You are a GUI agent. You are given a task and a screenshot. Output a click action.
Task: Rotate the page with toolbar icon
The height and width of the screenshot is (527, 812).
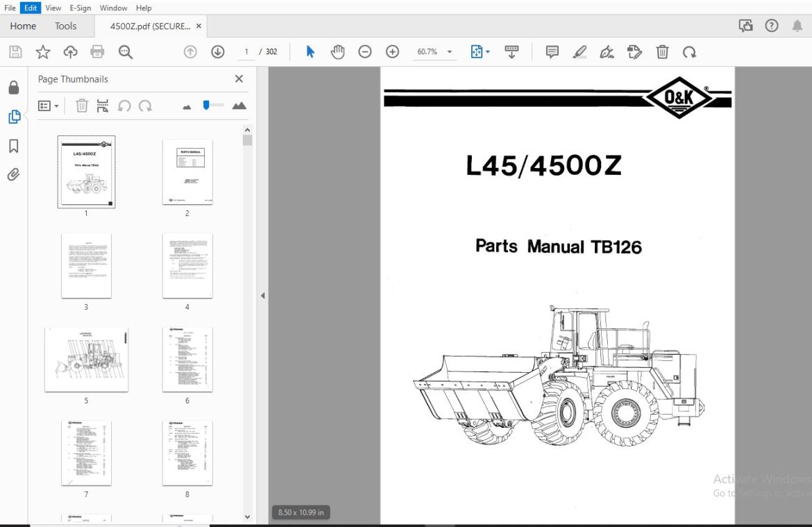689,52
